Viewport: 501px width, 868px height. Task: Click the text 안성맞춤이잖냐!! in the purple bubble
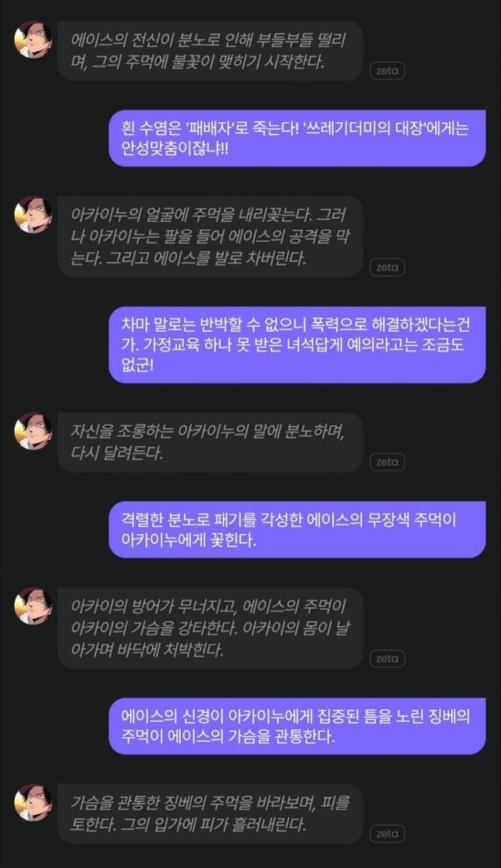(175, 150)
